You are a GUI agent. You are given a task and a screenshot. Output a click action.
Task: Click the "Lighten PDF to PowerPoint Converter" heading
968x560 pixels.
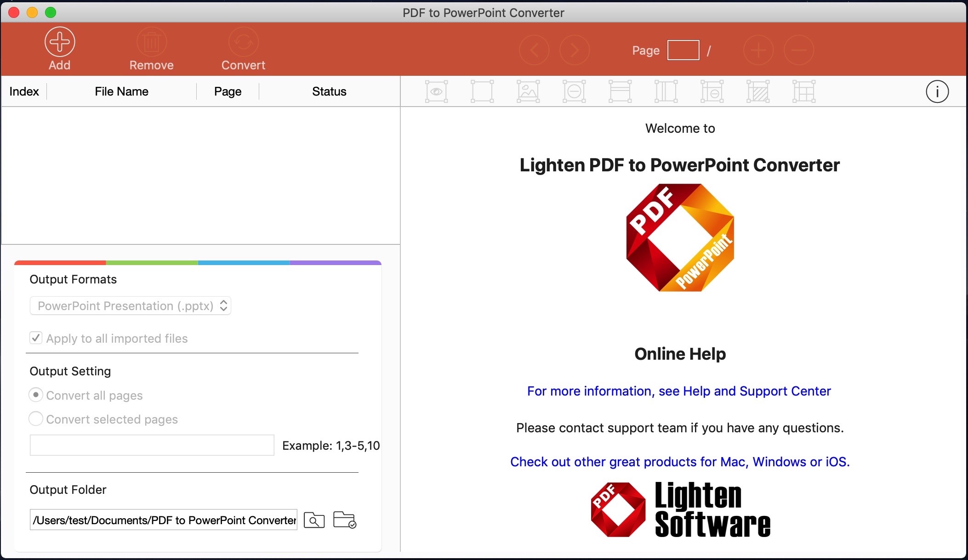point(680,165)
